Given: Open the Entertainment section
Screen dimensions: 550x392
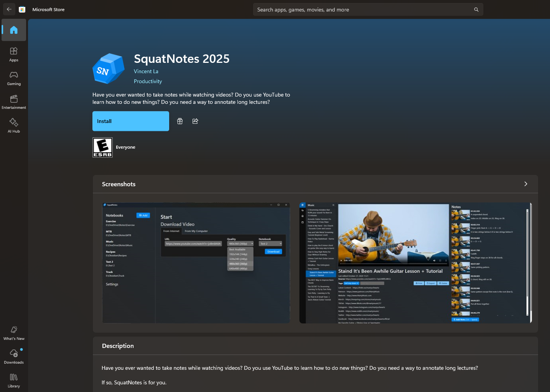Looking at the screenshot, I should (x=14, y=102).
